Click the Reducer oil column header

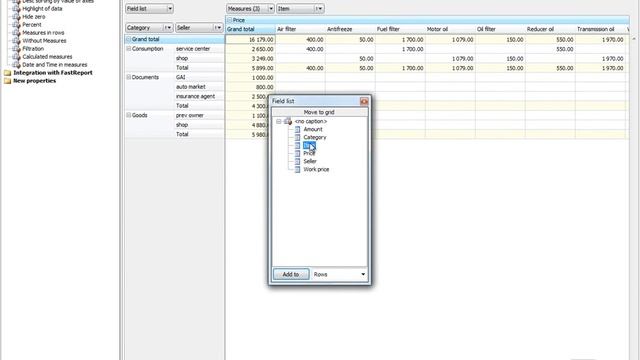tap(550, 29)
